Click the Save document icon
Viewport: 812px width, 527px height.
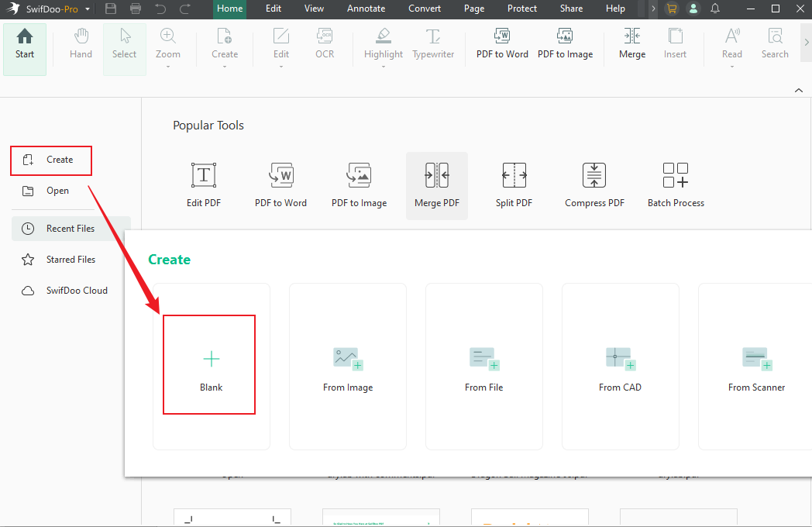click(111, 9)
